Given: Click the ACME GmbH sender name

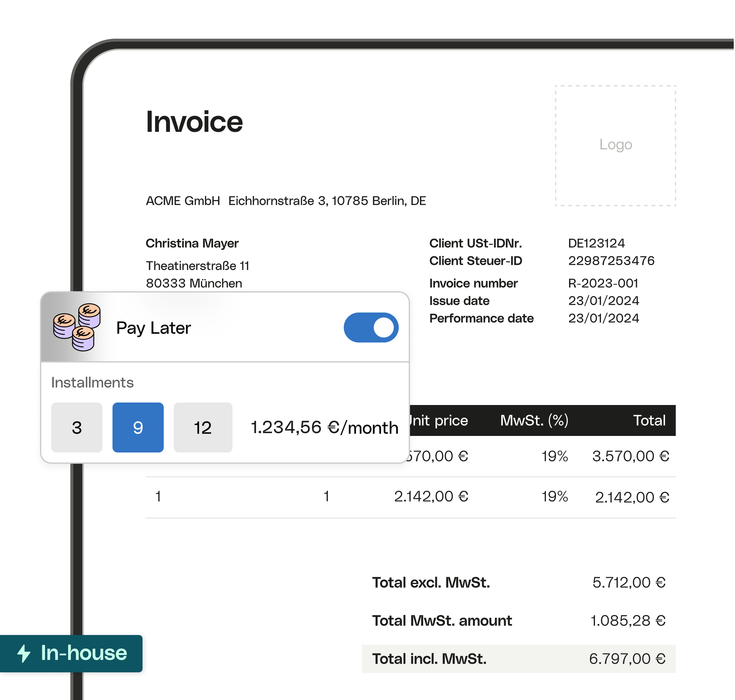Looking at the screenshot, I should click(183, 201).
